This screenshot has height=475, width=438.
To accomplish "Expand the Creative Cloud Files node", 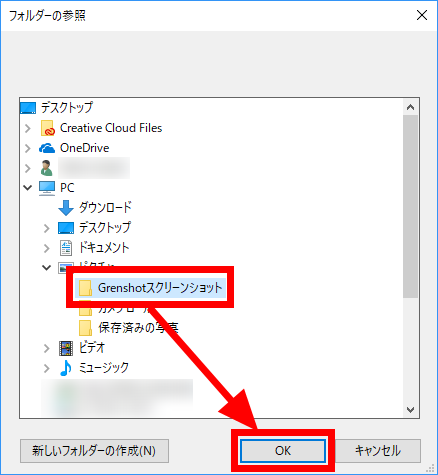I will click(x=28, y=128).
